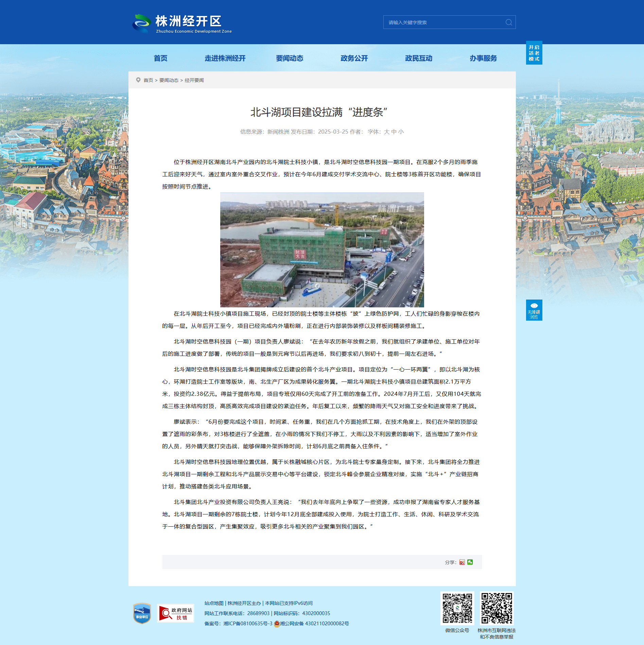Toggle 开启适老模式 elderly mode
The width and height of the screenshot is (644, 645).
tap(534, 53)
